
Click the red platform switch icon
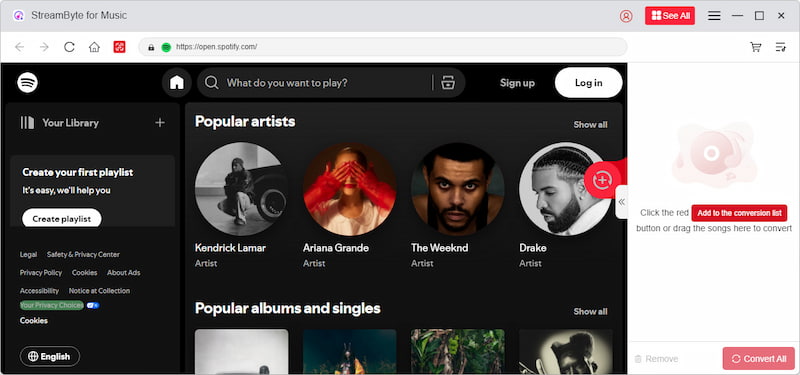pyautogui.click(x=119, y=47)
